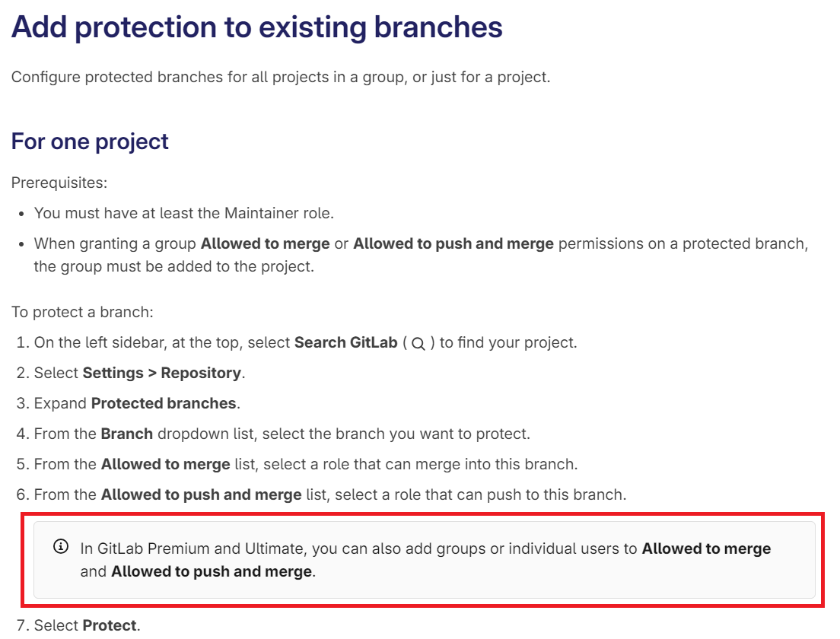The height and width of the screenshot is (639, 840).
Task: Click "Settings > Repository" in step 2
Action: [x=161, y=373]
